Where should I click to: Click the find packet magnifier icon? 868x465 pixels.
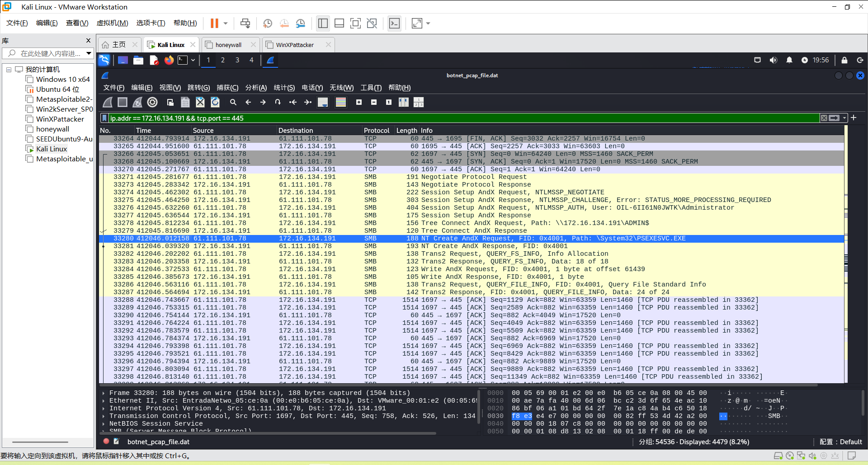[233, 102]
